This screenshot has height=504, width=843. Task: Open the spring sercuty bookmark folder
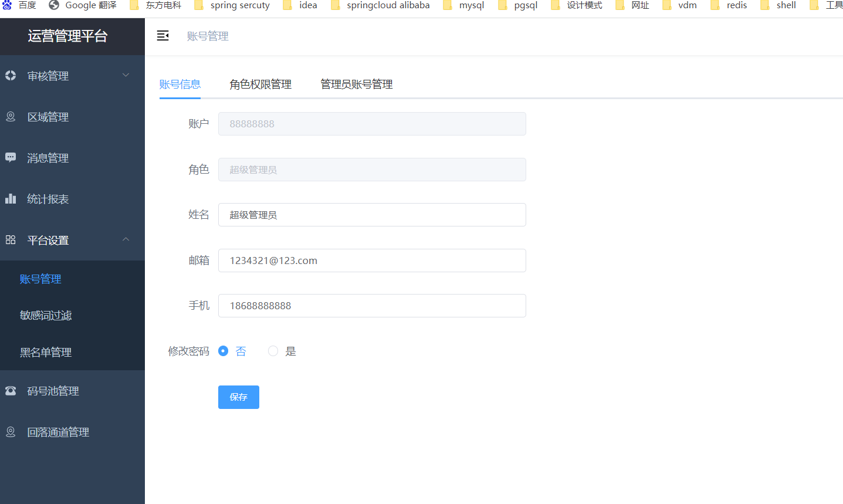click(x=232, y=5)
